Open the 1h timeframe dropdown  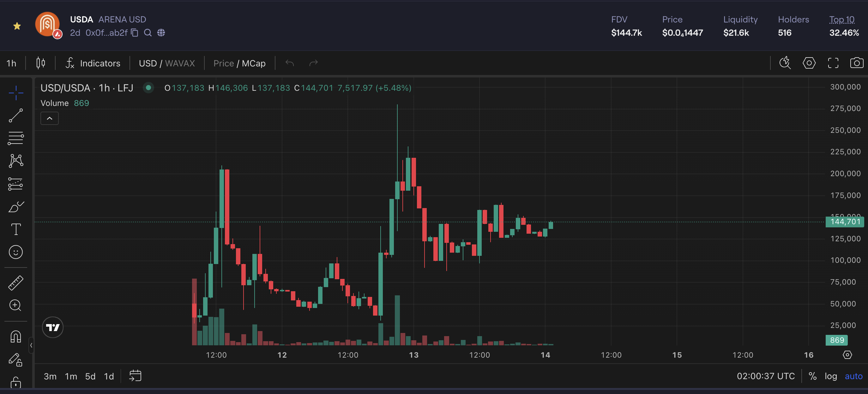11,64
